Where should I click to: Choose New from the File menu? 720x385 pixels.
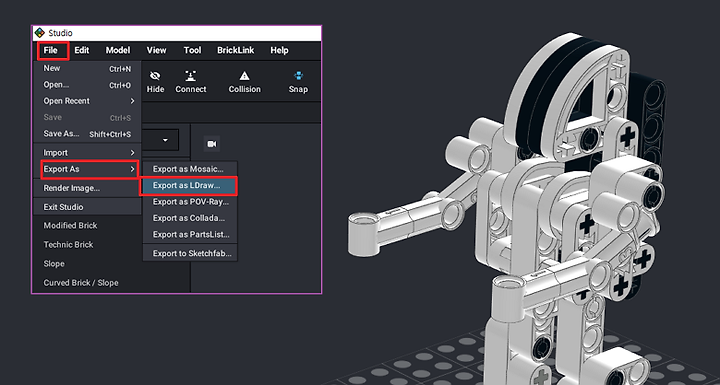point(87,68)
